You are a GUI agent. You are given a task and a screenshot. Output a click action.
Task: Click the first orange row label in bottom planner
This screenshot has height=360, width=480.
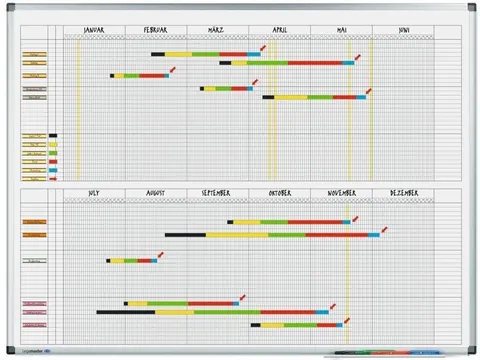coord(34,222)
